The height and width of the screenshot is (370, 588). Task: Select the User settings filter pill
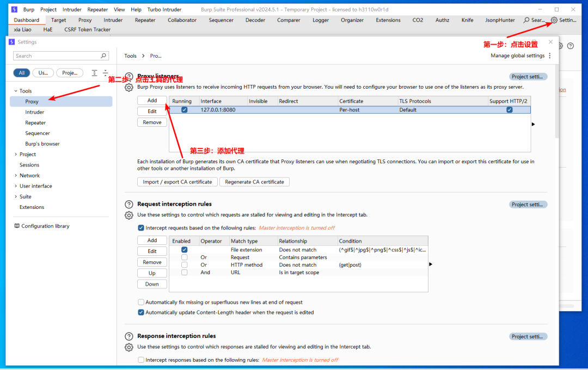pos(43,73)
